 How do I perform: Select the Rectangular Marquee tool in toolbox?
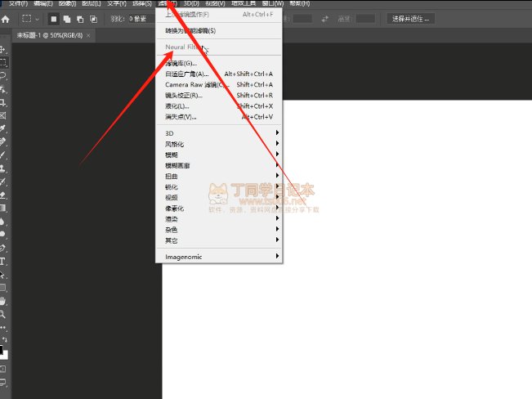(3, 63)
